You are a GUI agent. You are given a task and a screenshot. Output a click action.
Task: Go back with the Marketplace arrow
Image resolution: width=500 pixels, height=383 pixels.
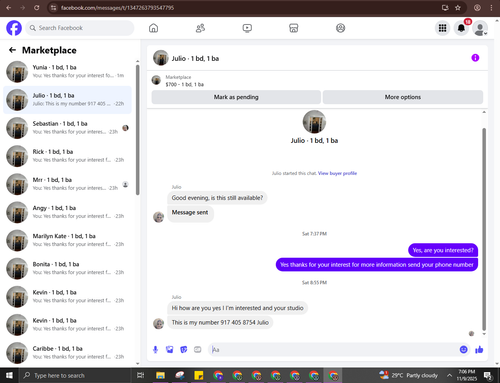(x=12, y=50)
